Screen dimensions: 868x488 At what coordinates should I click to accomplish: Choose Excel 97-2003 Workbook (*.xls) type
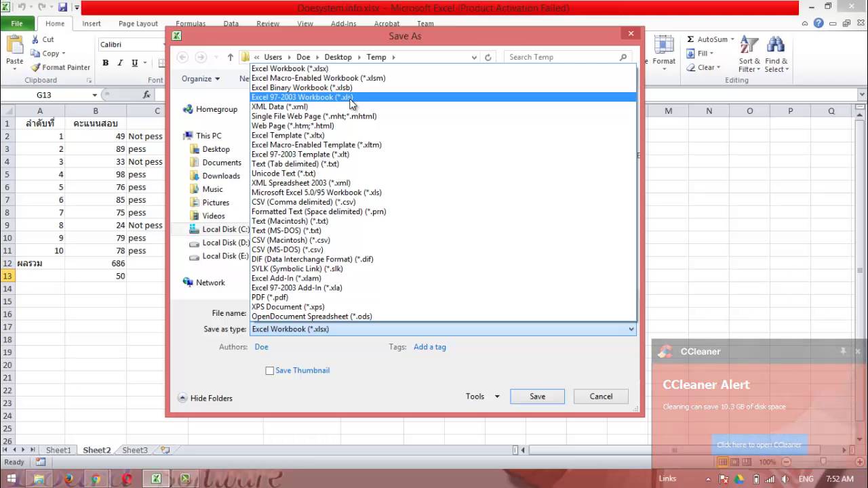(443, 97)
